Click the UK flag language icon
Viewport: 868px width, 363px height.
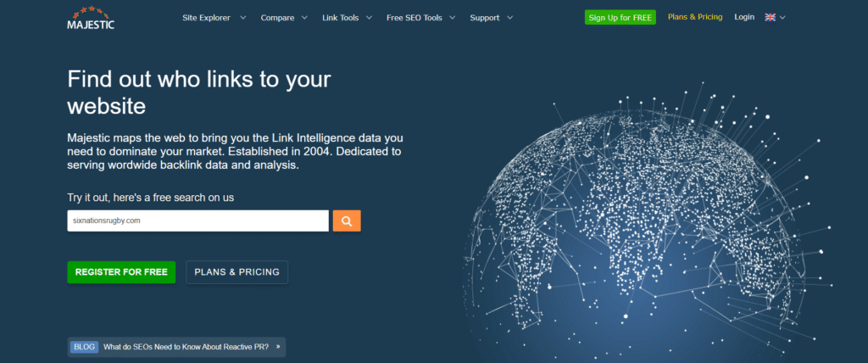coord(770,17)
